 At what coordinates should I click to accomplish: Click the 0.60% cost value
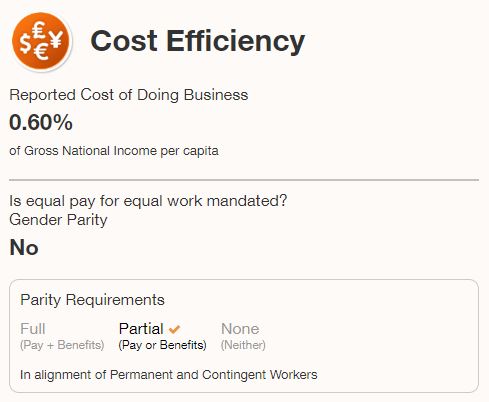click(x=41, y=122)
